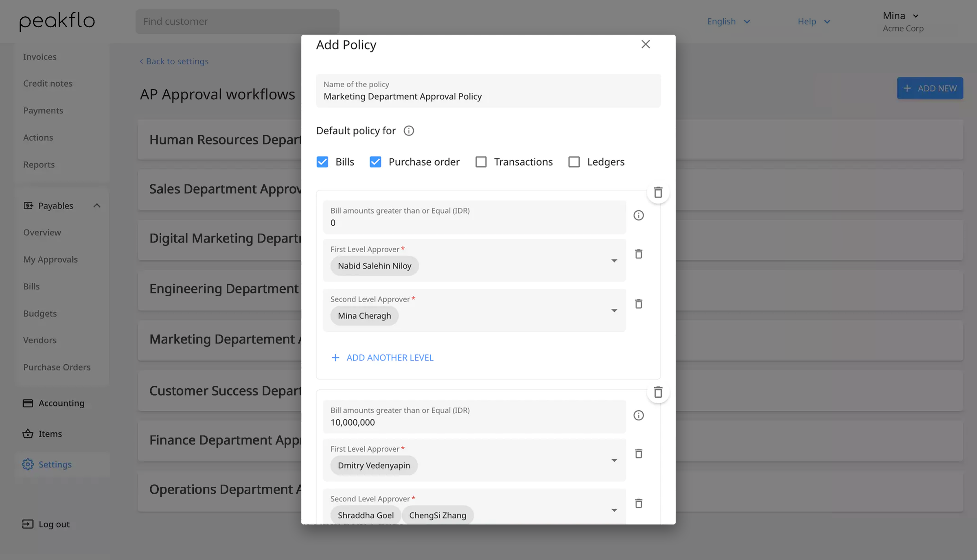Image resolution: width=977 pixels, height=560 pixels.
Task: Enable the Transactions checkbox
Action: coord(481,162)
